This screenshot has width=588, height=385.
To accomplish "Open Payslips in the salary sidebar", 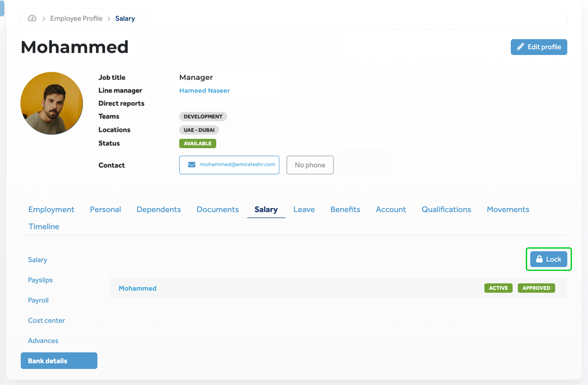I will tap(40, 280).
